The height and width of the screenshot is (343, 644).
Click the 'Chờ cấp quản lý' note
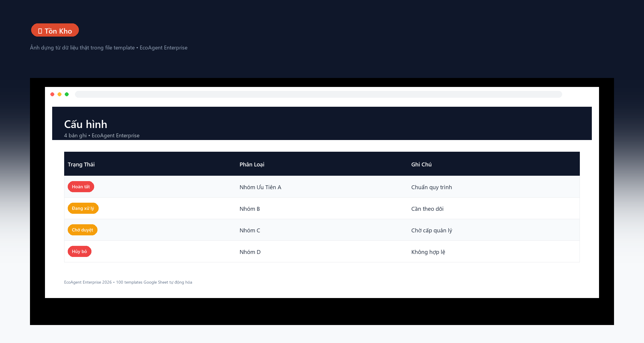(432, 231)
